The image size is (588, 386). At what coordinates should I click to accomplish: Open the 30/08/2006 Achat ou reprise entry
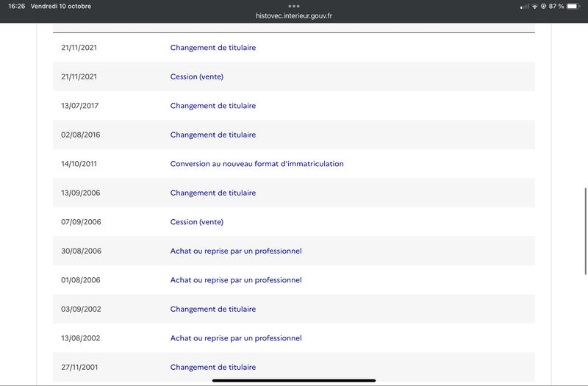click(236, 251)
